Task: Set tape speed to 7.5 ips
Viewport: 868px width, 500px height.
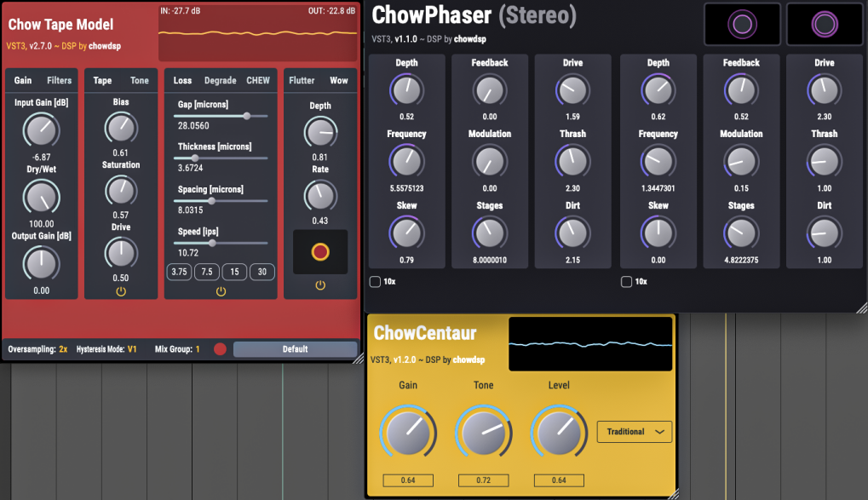Action: click(x=207, y=272)
